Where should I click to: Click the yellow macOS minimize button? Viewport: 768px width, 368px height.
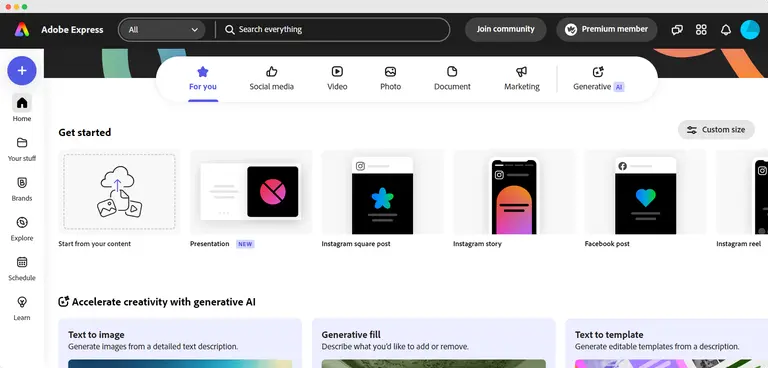click(x=16, y=6)
